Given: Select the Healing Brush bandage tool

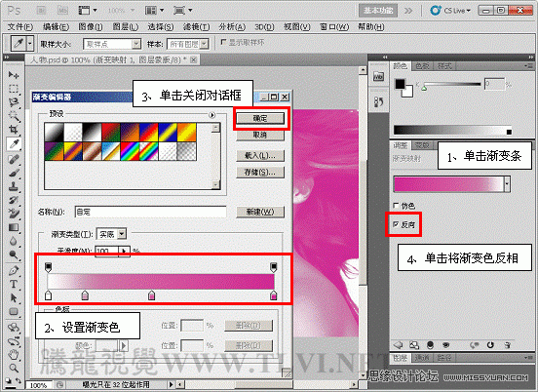Looking at the screenshot, I should (x=14, y=159).
